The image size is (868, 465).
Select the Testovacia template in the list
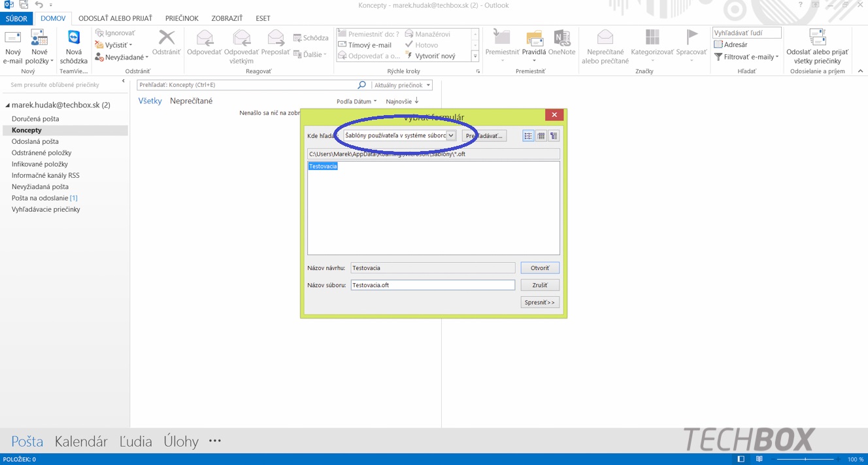pyautogui.click(x=323, y=167)
